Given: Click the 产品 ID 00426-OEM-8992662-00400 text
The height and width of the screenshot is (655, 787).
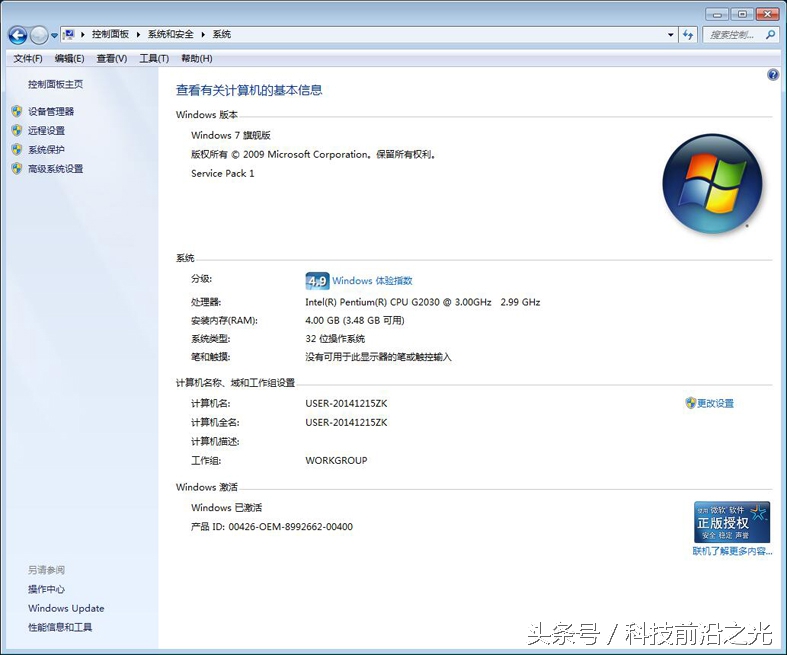Looking at the screenshot, I should coord(272,527).
